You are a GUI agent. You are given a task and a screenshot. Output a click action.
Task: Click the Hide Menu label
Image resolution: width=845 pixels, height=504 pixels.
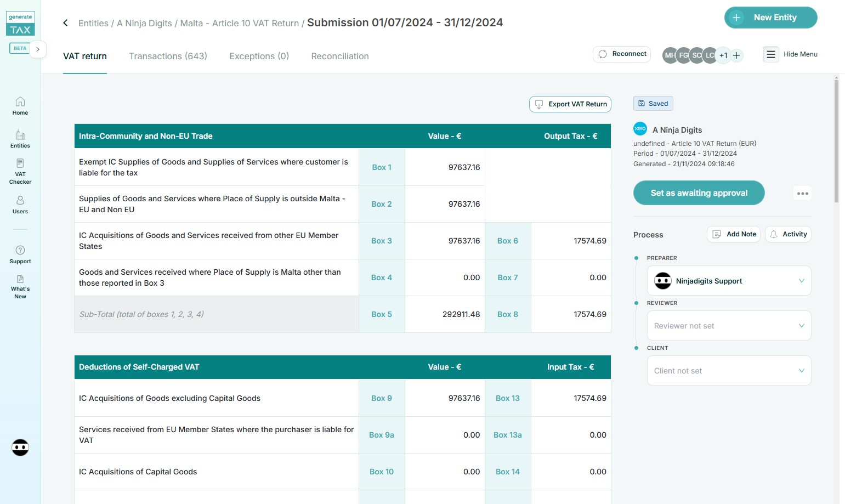tap(801, 54)
